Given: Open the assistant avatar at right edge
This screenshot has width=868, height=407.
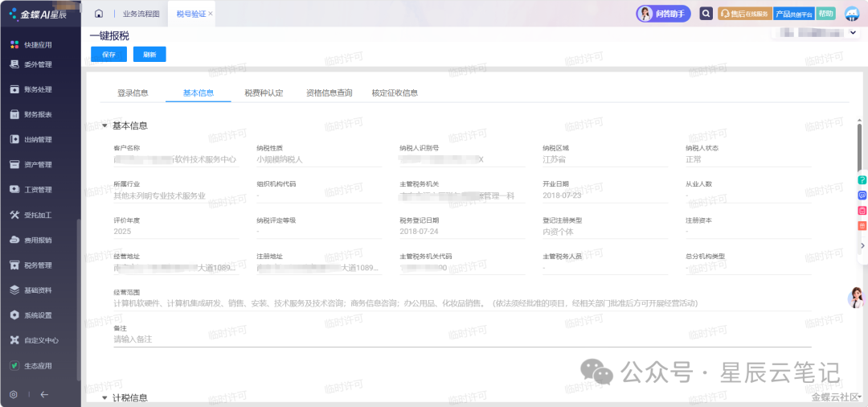Looking at the screenshot, I should [x=856, y=298].
